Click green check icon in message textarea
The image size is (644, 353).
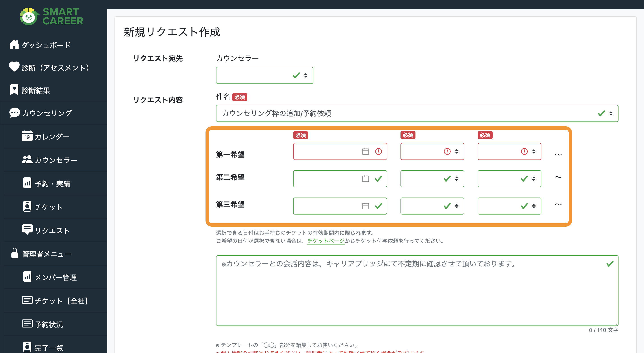(610, 264)
